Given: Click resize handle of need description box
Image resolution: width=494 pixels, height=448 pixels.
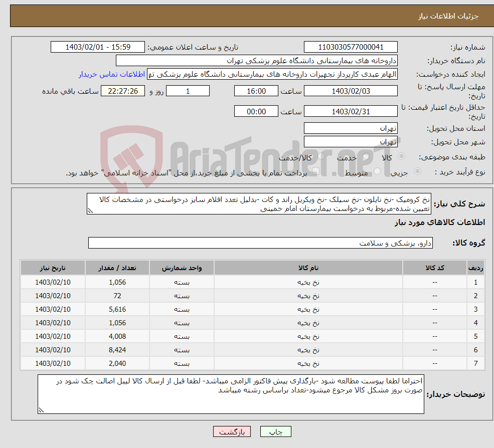Looking at the screenshot, I should point(90,211).
